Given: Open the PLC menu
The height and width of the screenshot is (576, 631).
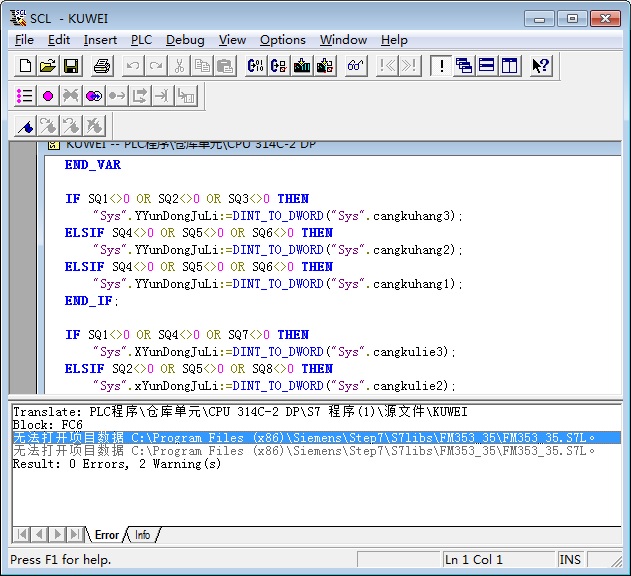Looking at the screenshot, I should pos(141,40).
